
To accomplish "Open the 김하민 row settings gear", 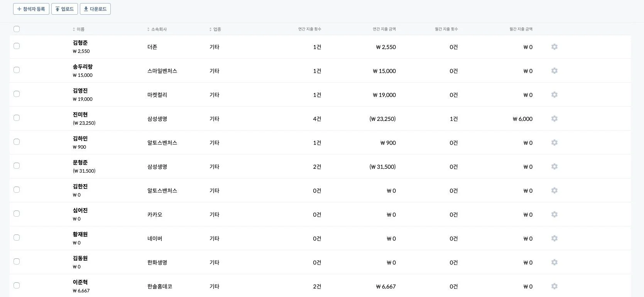I will click(x=554, y=143).
